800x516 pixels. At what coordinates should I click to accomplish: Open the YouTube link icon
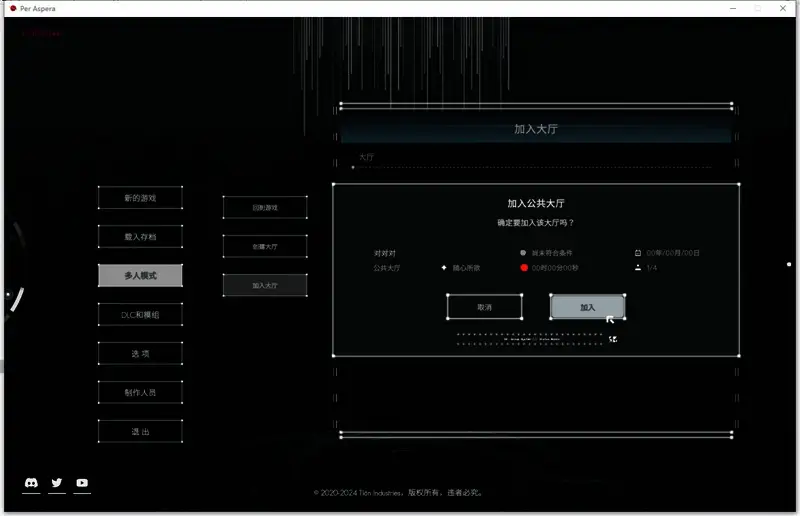[x=82, y=483]
